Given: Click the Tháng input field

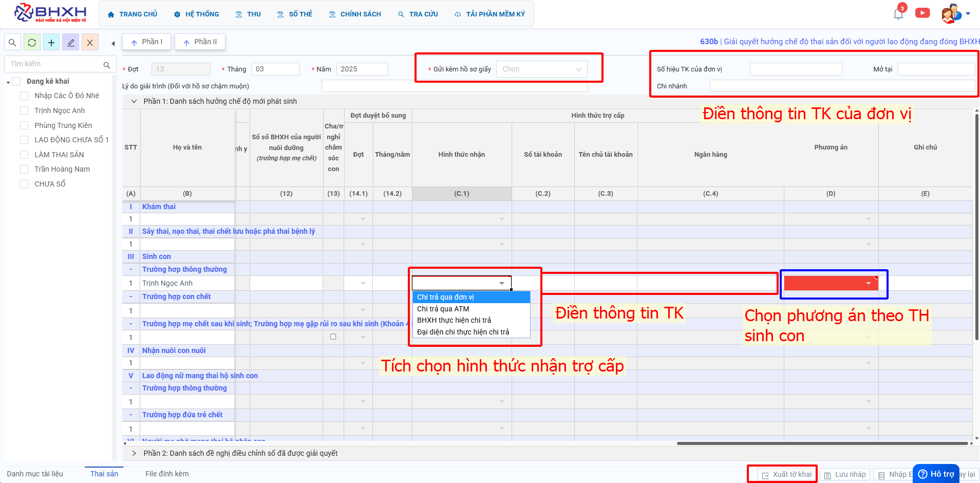Looking at the screenshot, I should pos(275,69).
